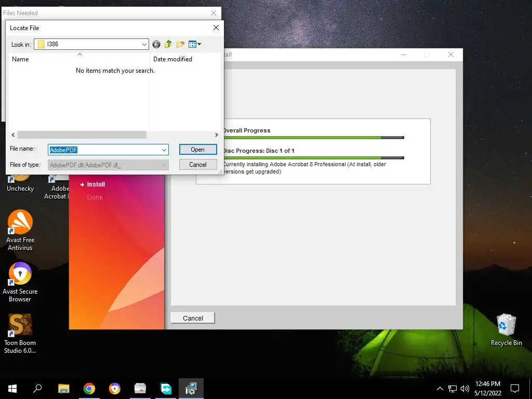Open Unchecky desktop shortcut

[x=20, y=183]
